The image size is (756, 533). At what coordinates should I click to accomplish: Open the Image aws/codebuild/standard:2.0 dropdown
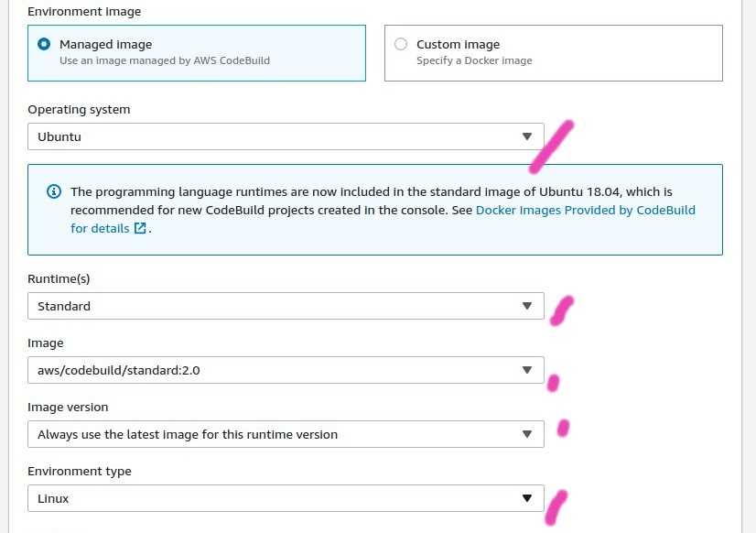[x=286, y=370]
